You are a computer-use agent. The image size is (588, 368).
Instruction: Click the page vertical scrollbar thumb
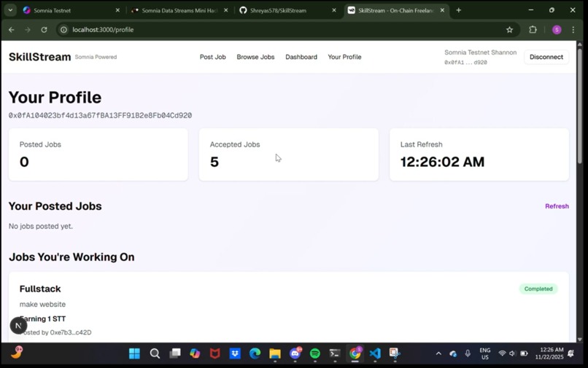[x=579, y=106]
